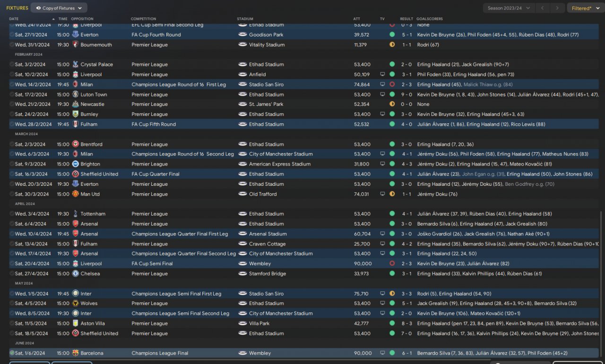
Task: Toggle selection tick for the Barcelona fixture
Action: 12,353
